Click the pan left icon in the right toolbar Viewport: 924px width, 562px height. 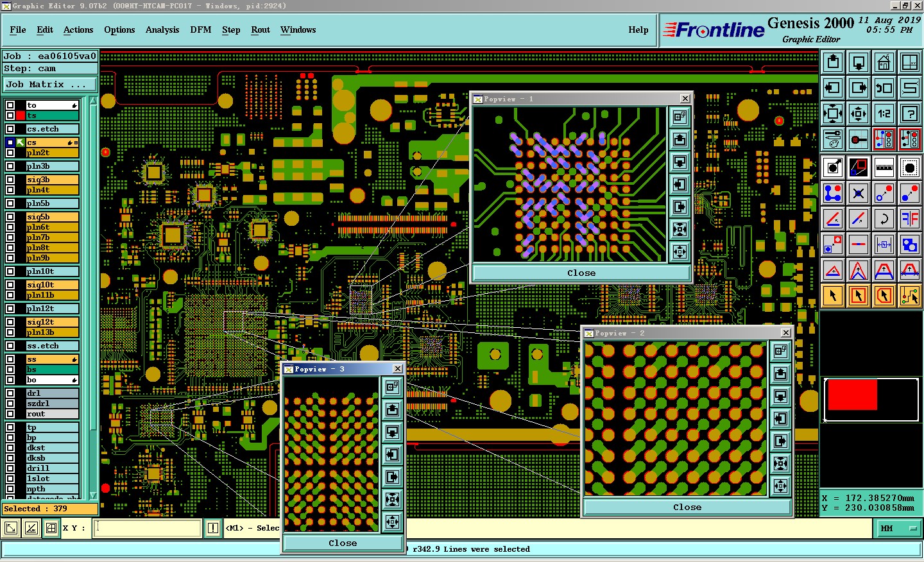pos(833,88)
